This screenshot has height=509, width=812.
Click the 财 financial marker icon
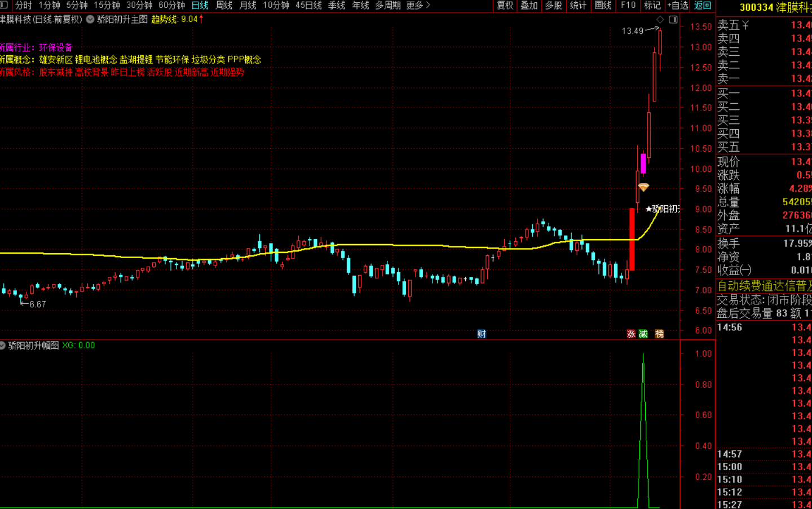click(482, 334)
